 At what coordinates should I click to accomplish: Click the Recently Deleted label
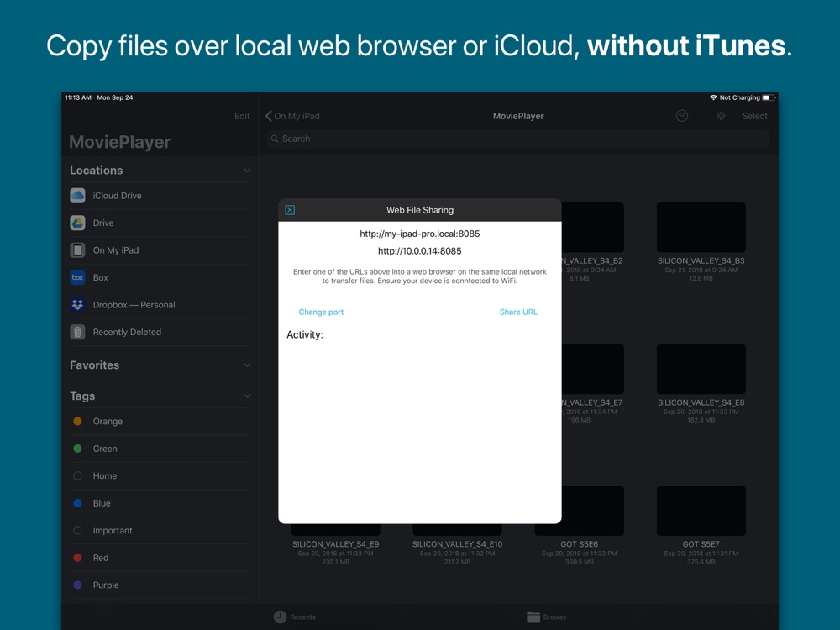pos(127,332)
